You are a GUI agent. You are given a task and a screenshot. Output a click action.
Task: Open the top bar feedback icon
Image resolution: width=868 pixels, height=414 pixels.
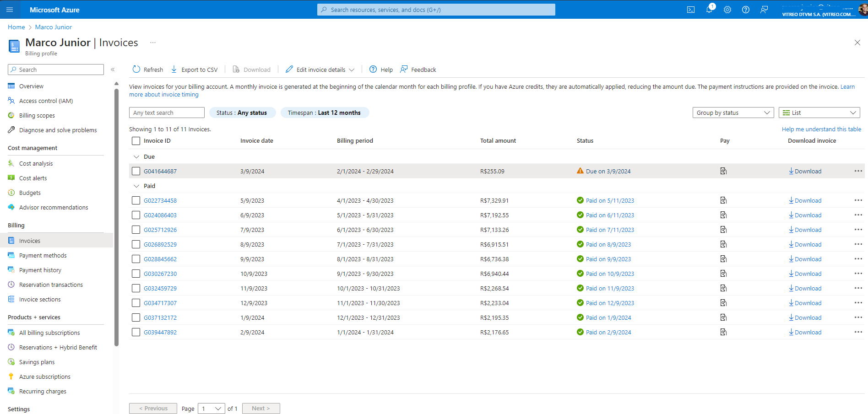[764, 10]
